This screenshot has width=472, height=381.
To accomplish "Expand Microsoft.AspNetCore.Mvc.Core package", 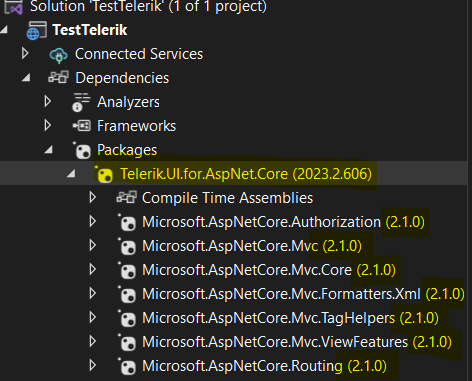I will pyautogui.click(x=93, y=269).
